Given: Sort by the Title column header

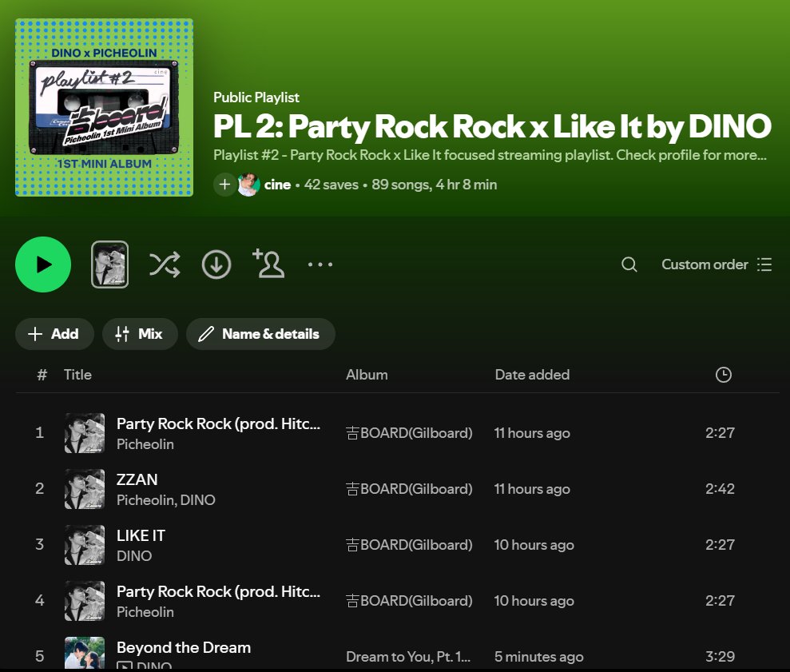Looking at the screenshot, I should pyautogui.click(x=77, y=375).
